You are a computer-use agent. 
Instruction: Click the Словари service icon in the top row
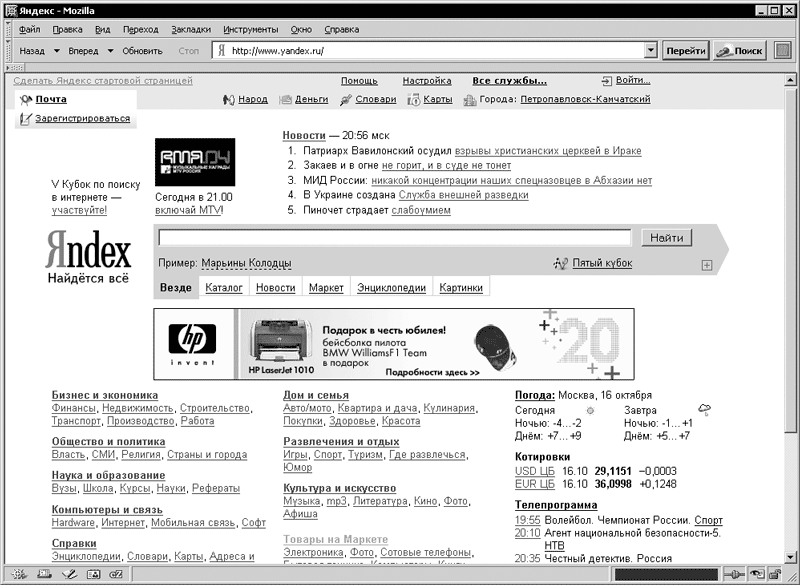click(x=346, y=99)
